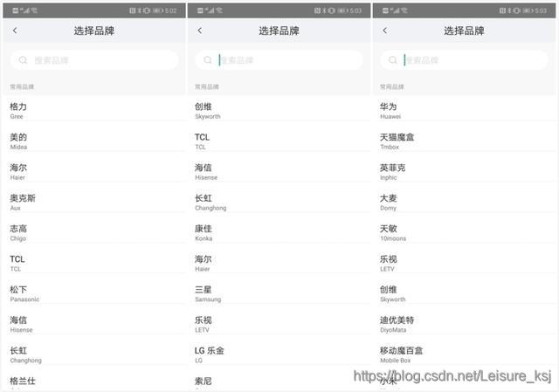Image resolution: width=559 pixels, height=392 pixels.
Task: Focus the brand search field on the middle screen
Action: tap(279, 60)
